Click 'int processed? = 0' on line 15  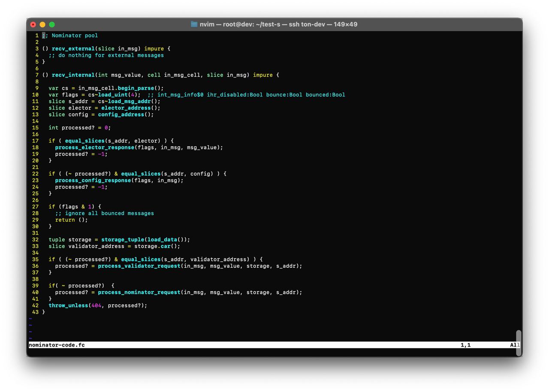[x=80, y=128]
